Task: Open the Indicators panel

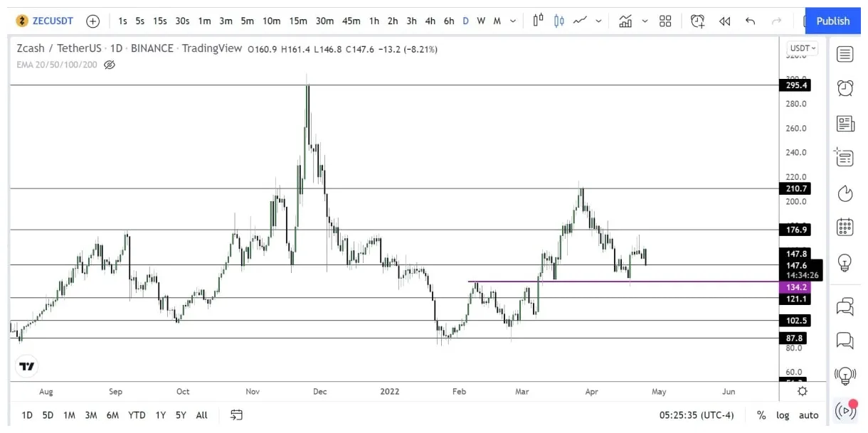Action: 624,21
